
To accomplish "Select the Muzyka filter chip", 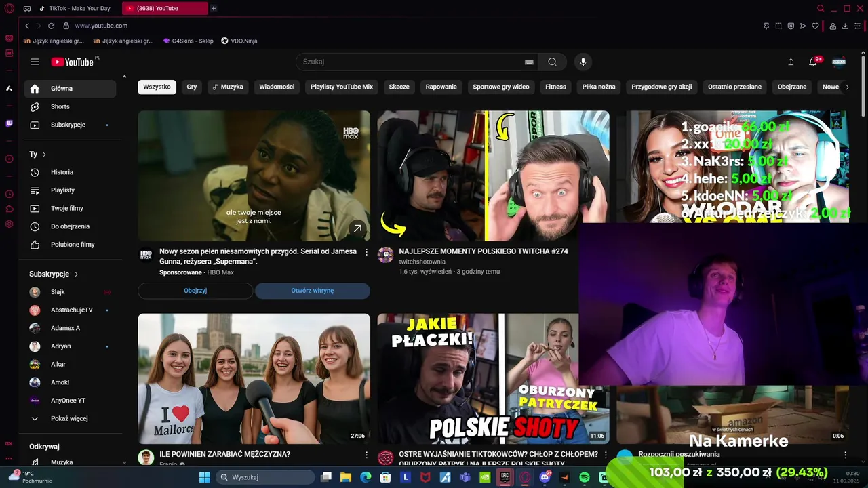I will pos(227,87).
